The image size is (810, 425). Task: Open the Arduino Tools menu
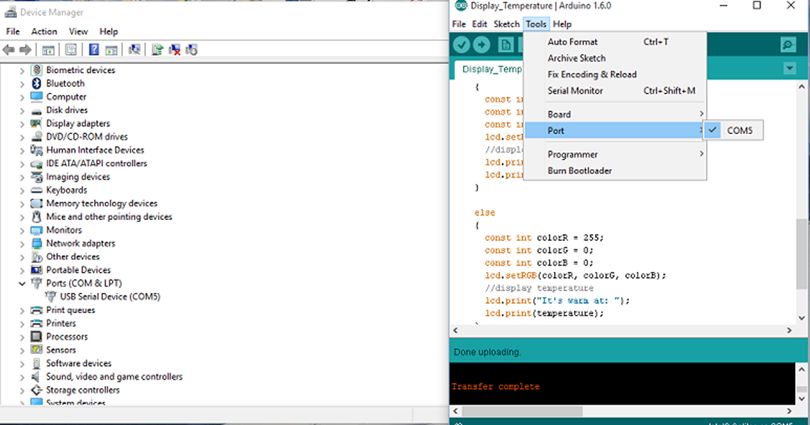536,24
